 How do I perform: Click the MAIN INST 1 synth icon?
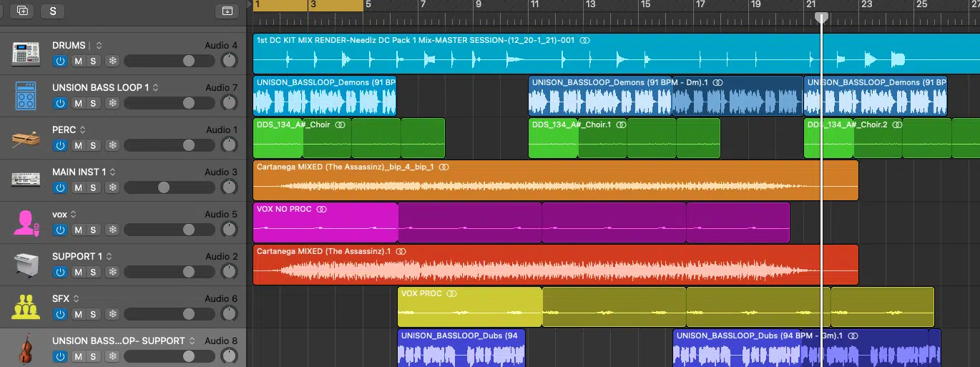coord(25,179)
